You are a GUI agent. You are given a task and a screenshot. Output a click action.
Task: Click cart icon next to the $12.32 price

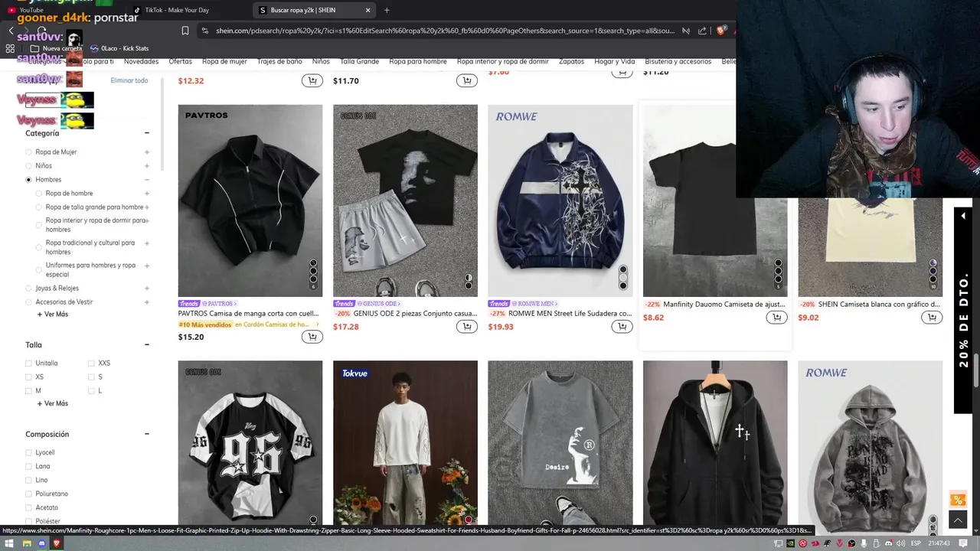coord(312,80)
